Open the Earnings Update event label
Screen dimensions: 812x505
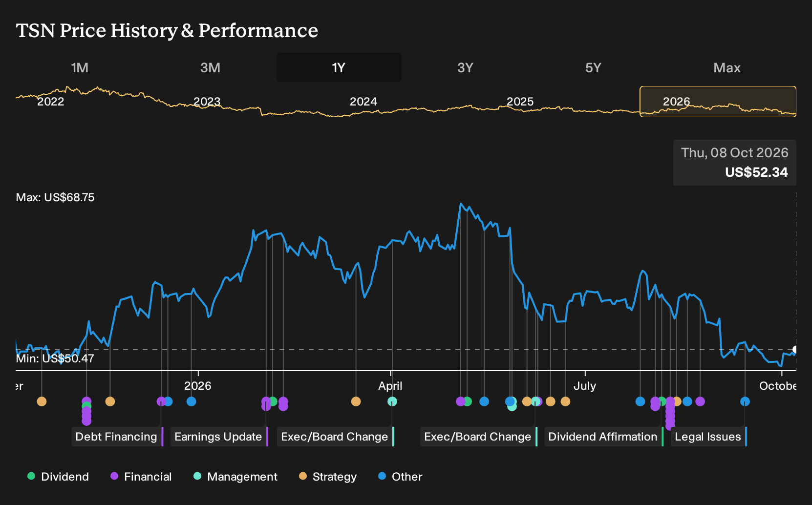pyautogui.click(x=219, y=437)
